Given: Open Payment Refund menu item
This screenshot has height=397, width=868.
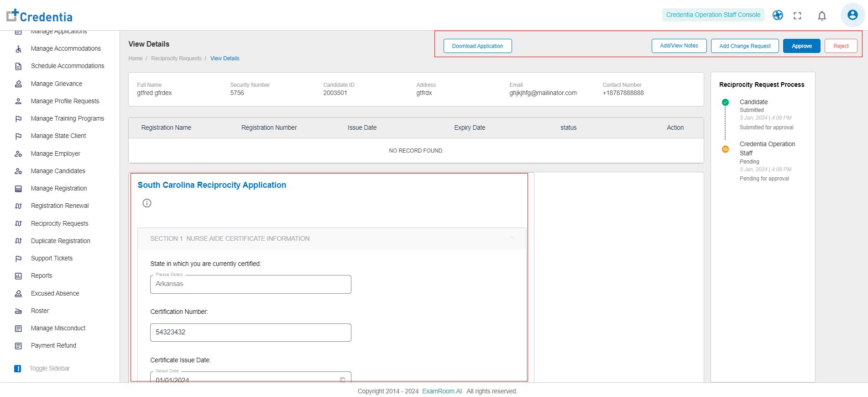Looking at the screenshot, I should 53,346.
